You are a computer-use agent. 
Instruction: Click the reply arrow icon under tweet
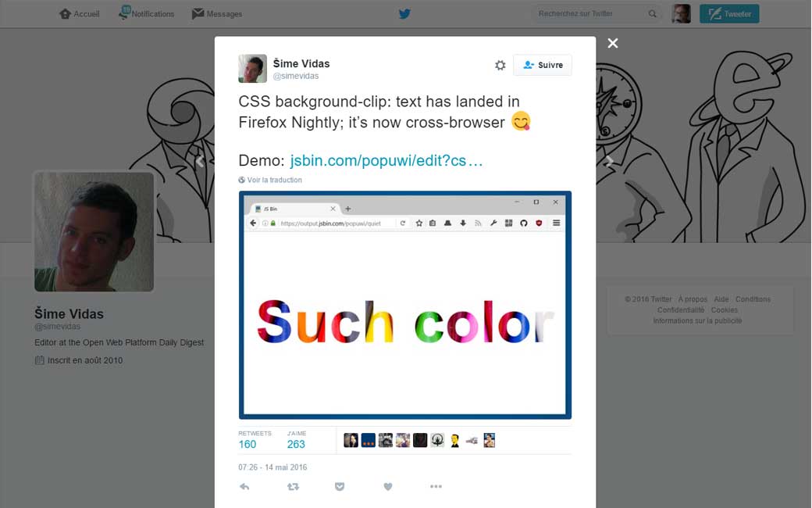tap(244, 486)
